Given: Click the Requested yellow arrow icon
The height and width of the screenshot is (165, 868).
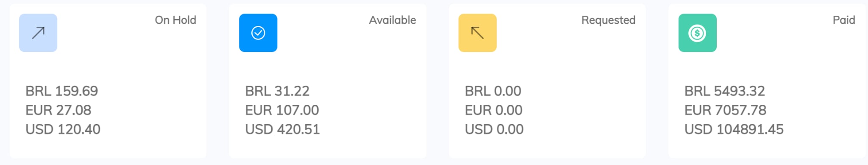Looking at the screenshot, I should point(478,33).
